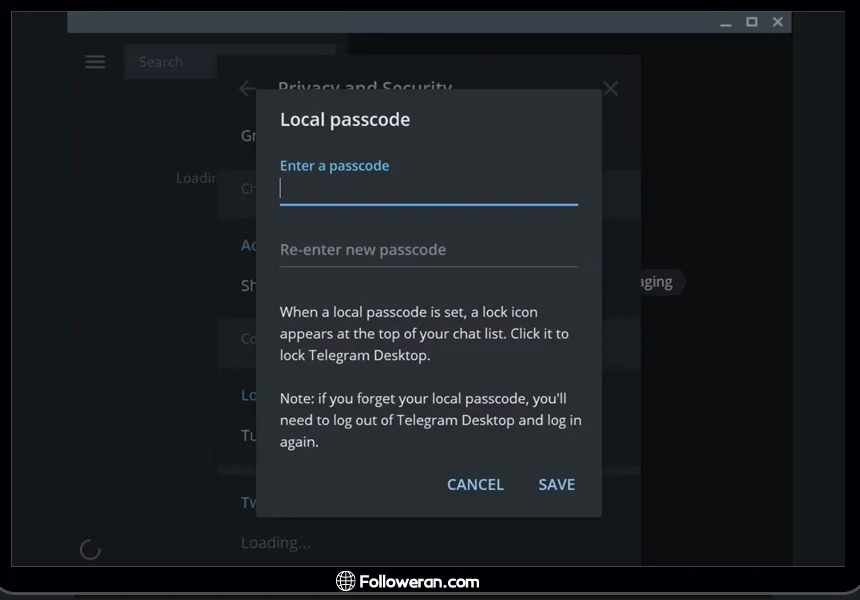
Task: Go back using the Privacy and Security arrow
Action: point(247,88)
